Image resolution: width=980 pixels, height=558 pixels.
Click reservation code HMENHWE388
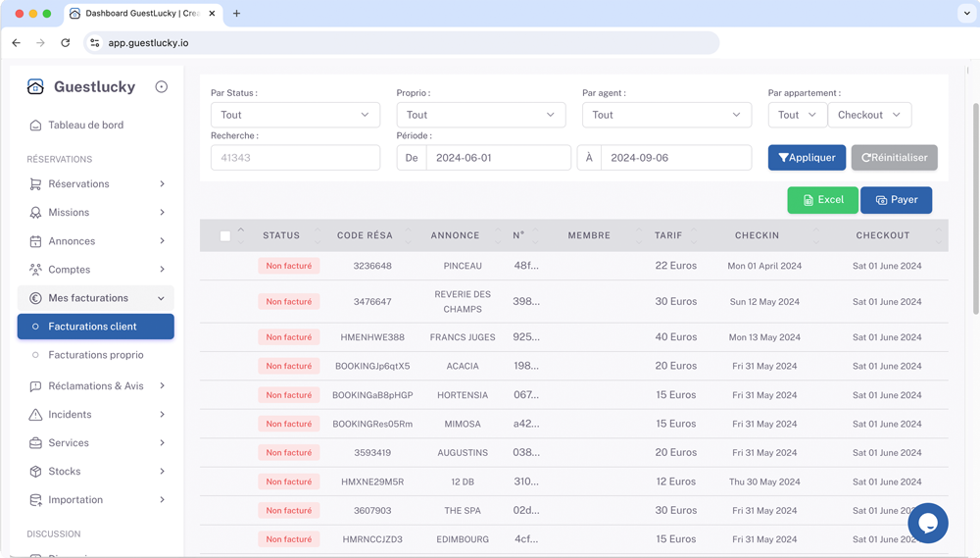(x=372, y=337)
